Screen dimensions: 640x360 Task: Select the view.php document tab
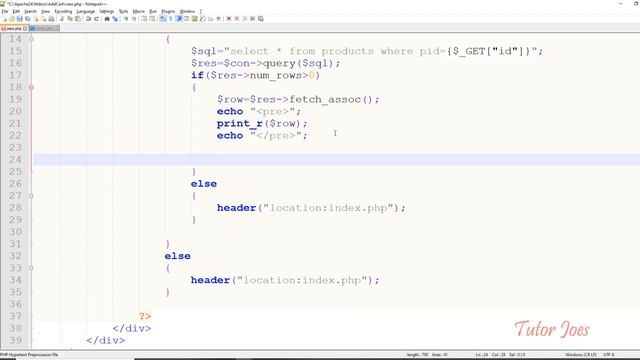pyautogui.click(x=14, y=29)
